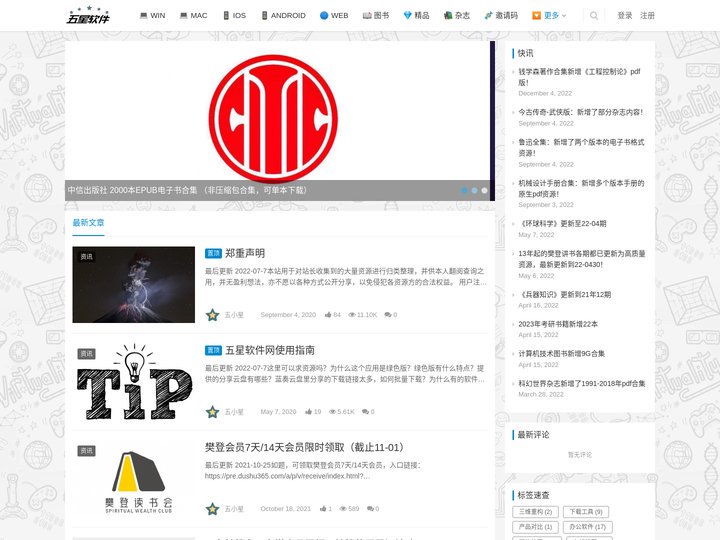The width and height of the screenshot is (720, 540).
Task: Click the thumbs-up icon on 郑重声明 post
Action: click(328, 315)
